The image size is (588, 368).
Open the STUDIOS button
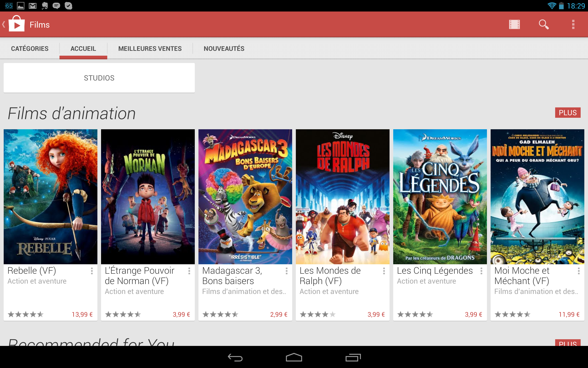tap(99, 78)
